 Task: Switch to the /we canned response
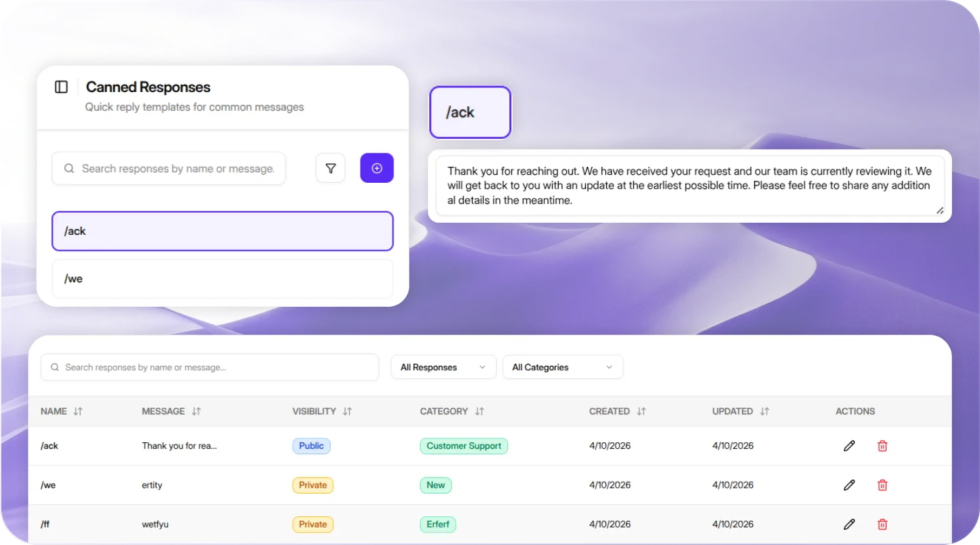[223, 279]
